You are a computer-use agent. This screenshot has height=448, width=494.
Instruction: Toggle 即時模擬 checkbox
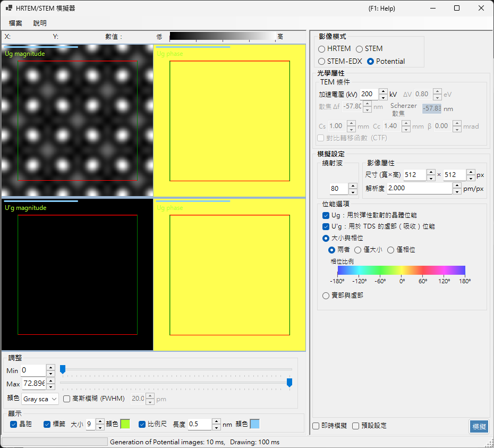(x=316, y=426)
